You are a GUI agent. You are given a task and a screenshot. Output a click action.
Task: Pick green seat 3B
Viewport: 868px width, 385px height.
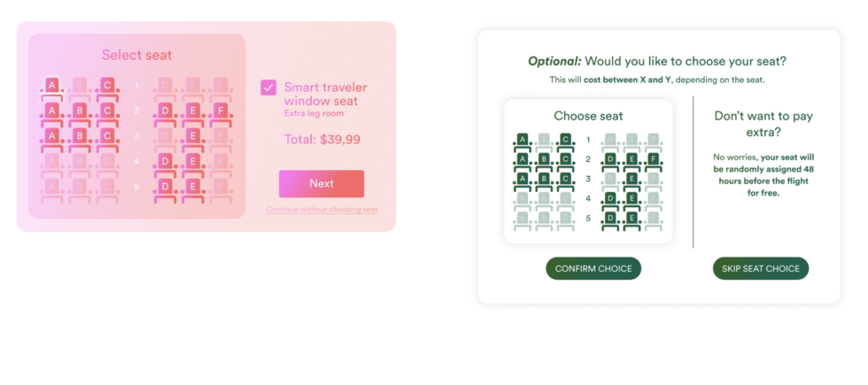click(544, 178)
